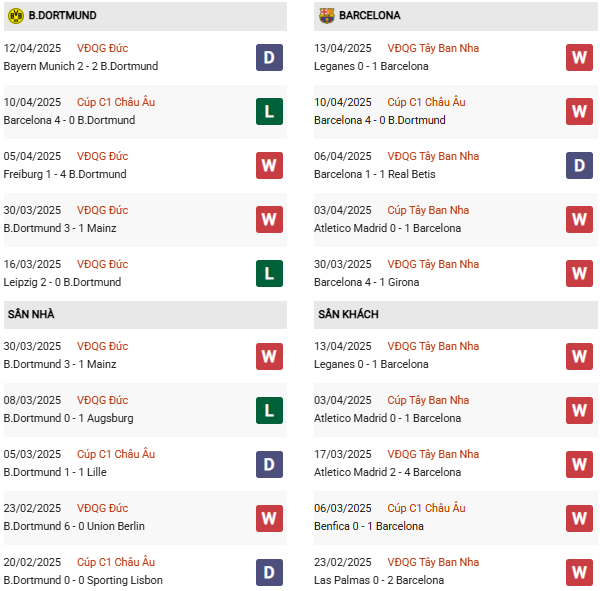The width and height of the screenshot is (600, 591).
Task: Click the W badge for Benfica 0-1 Barcelona
Action: pyautogui.click(x=579, y=517)
